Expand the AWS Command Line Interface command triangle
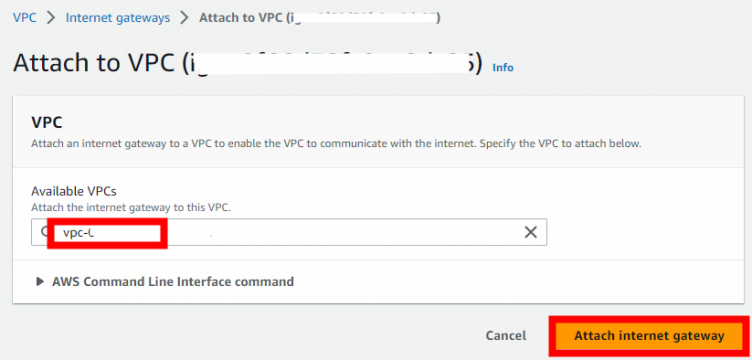The image size is (752, 360). (x=40, y=281)
